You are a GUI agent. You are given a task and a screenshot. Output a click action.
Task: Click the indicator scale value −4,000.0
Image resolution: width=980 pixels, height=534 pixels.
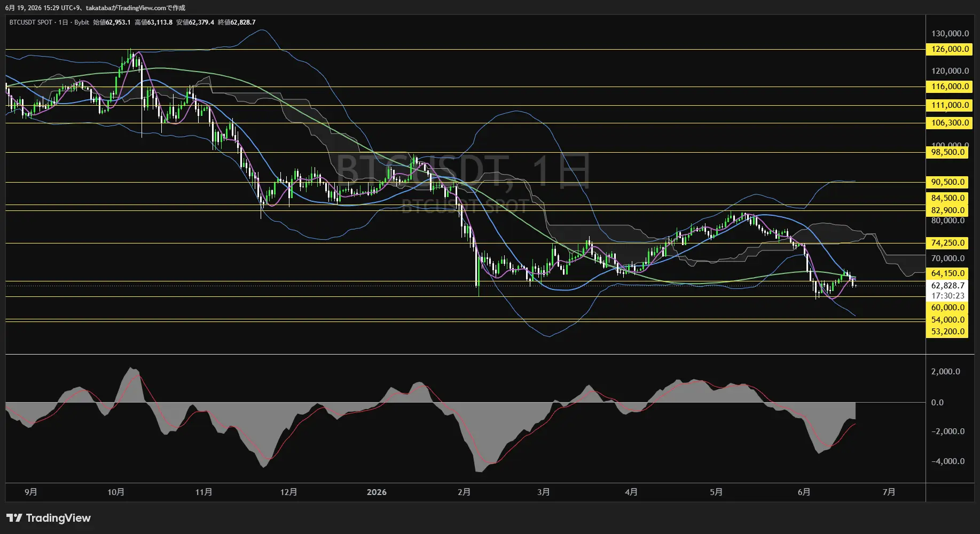click(x=948, y=461)
